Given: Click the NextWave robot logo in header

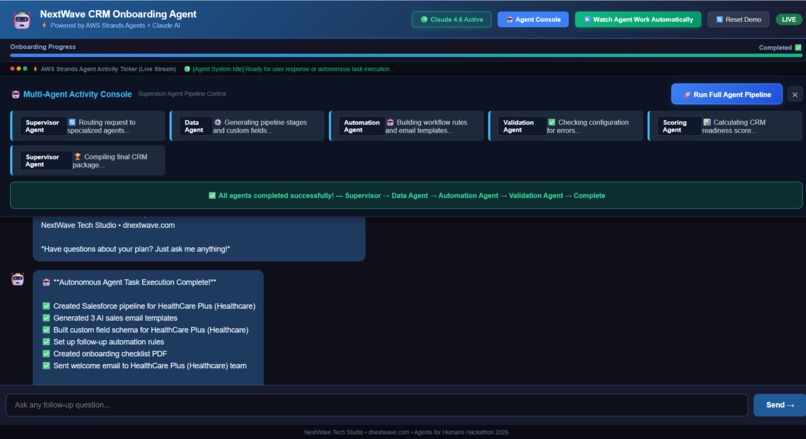Looking at the screenshot, I should pos(22,20).
